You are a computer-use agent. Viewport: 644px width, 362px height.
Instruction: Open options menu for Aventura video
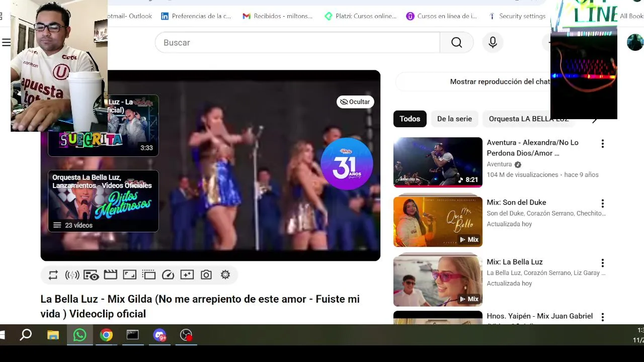tap(602, 144)
